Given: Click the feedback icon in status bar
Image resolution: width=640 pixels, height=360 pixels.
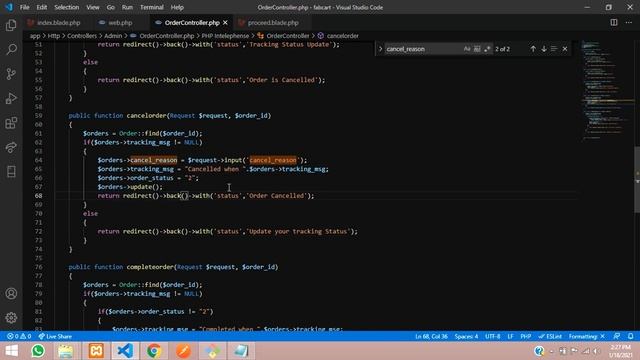Looking at the screenshot, I should click(617, 336).
